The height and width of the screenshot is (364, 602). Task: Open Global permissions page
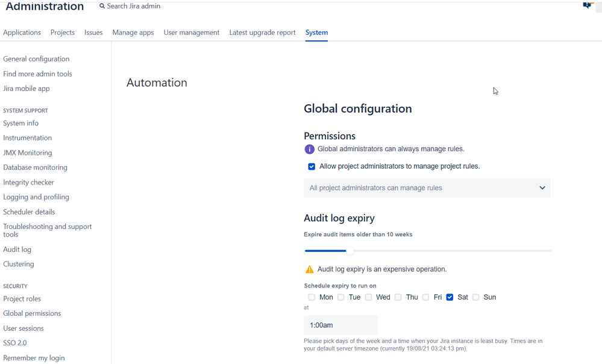tap(33, 313)
